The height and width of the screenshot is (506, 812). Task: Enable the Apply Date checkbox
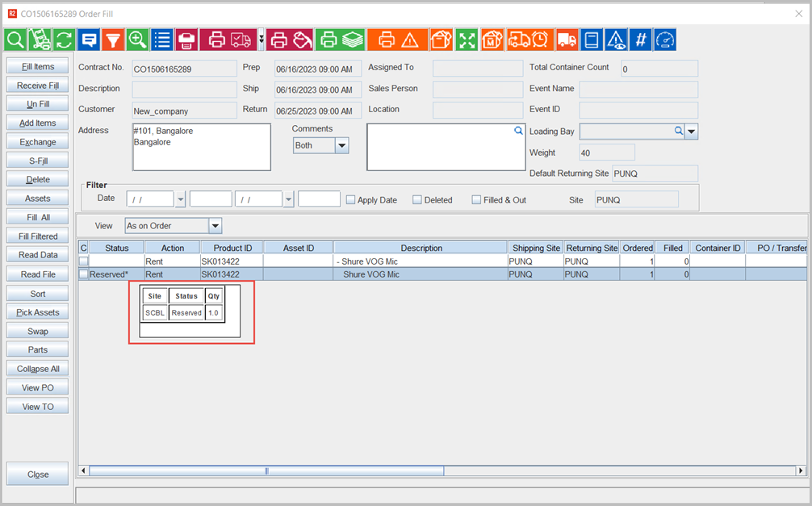[x=351, y=199]
